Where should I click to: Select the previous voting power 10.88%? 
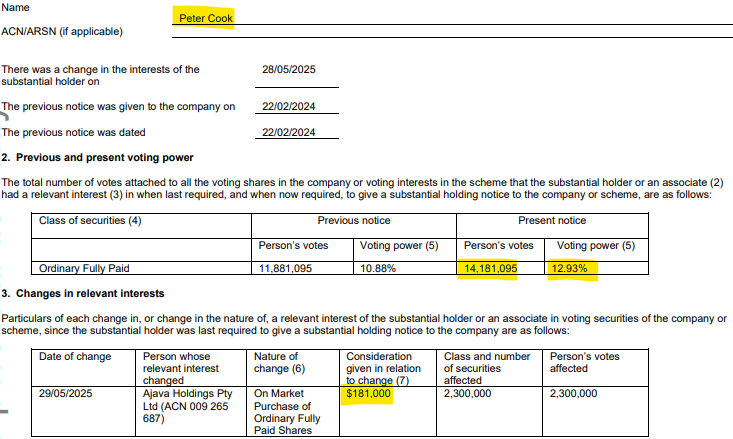379,269
